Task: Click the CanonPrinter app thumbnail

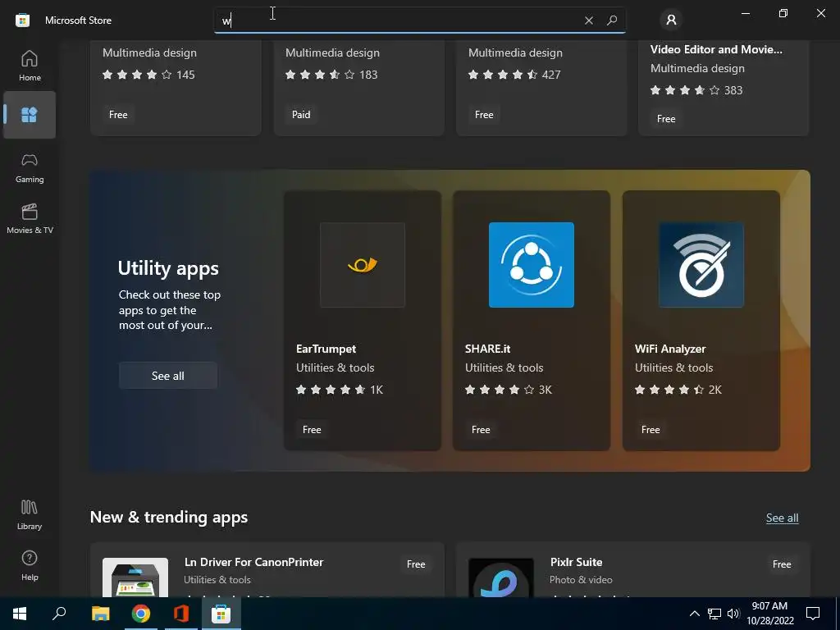Action: [x=135, y=577]
